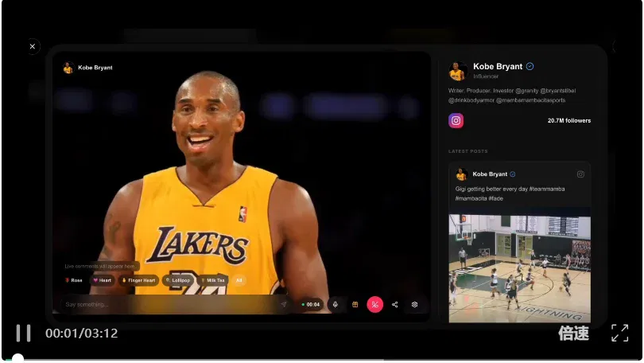
Task: Close the overlay with the X icon
Action: (33, 46)
